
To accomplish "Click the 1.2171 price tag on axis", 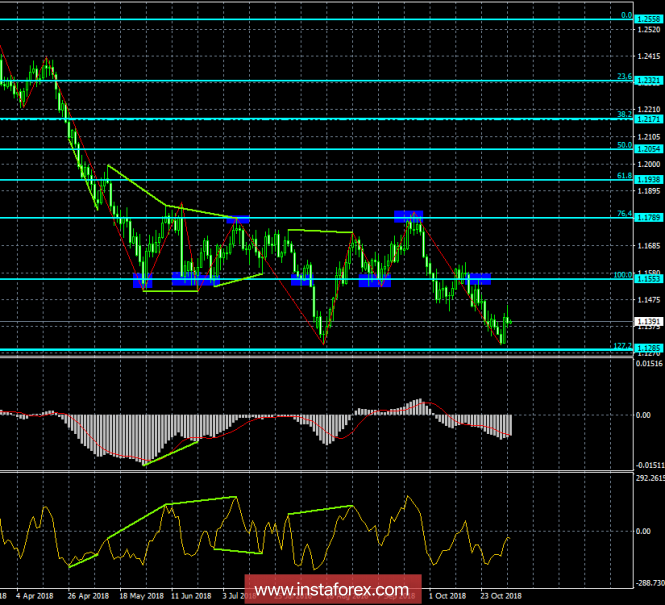I will click(x=646, y=119).
